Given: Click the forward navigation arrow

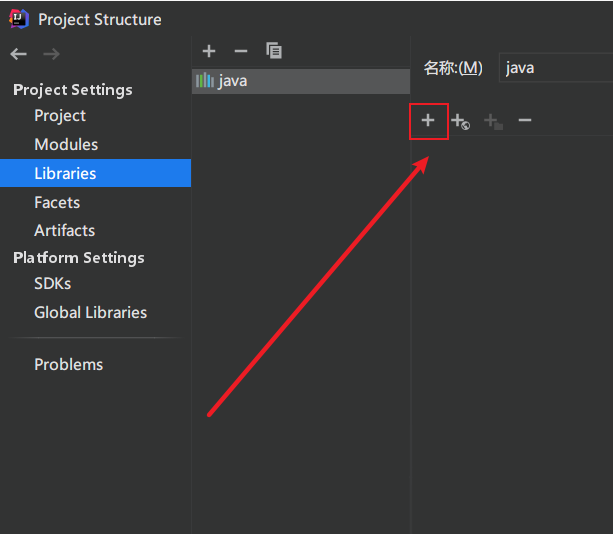Looking at the screenshot, I should click(x=51, y=54).
